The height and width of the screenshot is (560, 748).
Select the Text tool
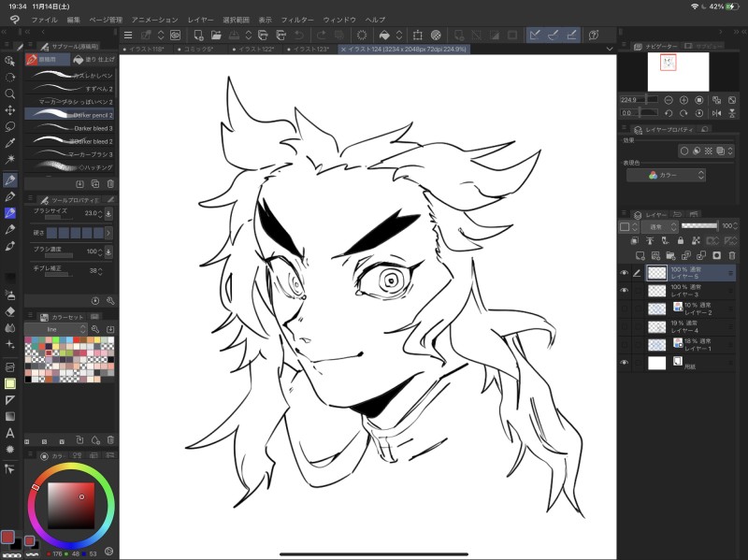(9, 433)
